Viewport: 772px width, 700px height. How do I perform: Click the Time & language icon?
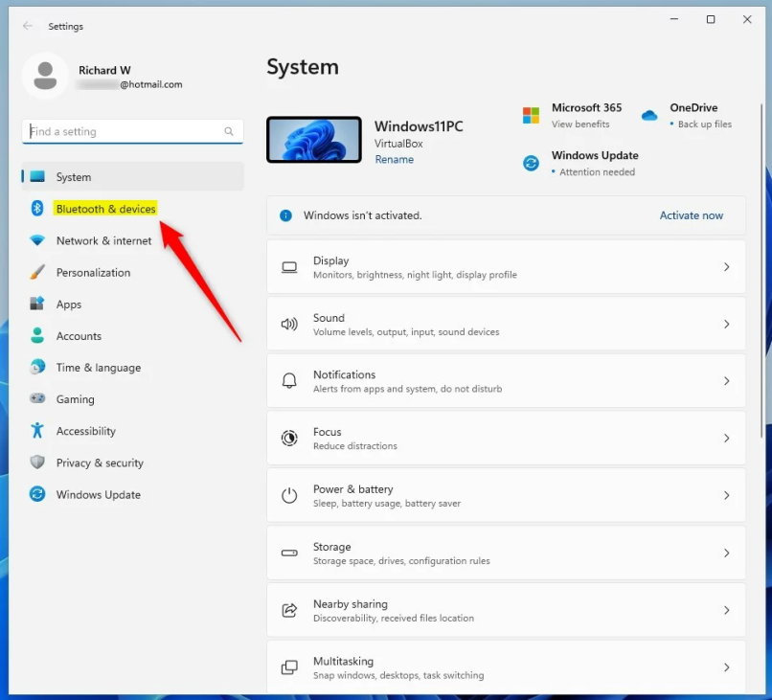coord(37,367)
